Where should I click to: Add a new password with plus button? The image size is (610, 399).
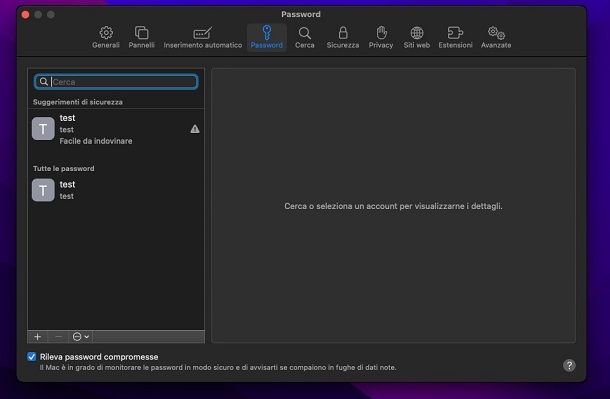coord(38,337)
